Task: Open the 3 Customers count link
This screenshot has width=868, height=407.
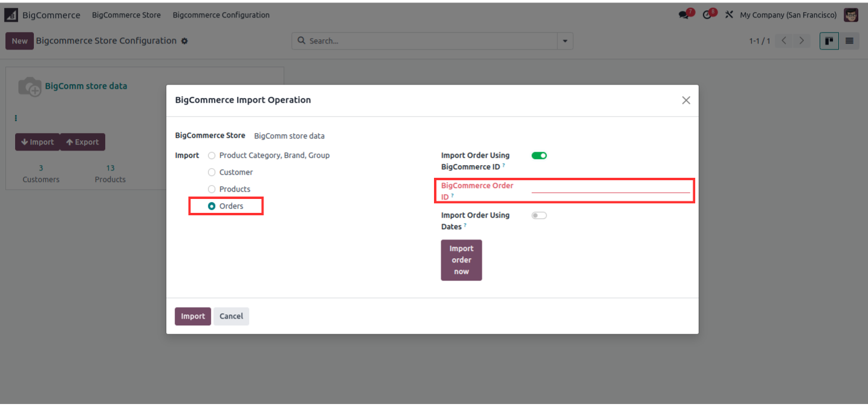Action: [x=41, y=174]
